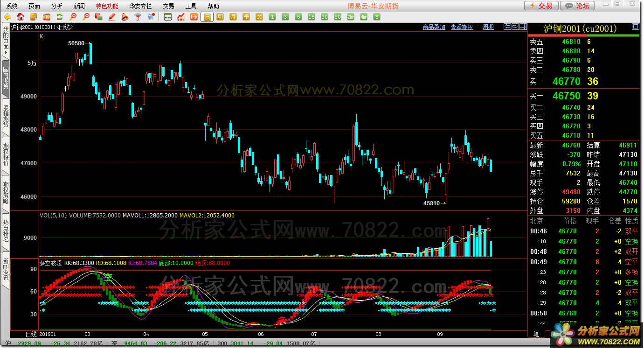Select the red pencil drawing tool
This screenshot has width=644, height=349.
(111, 17)
